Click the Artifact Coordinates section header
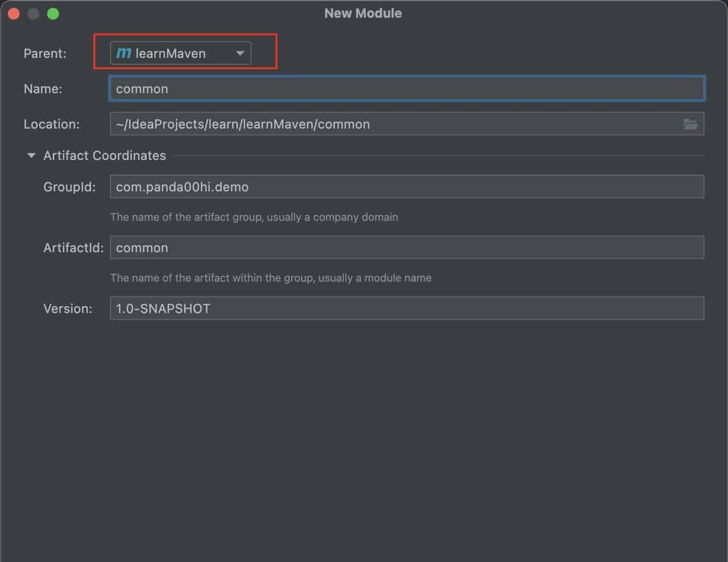 click(105, 155)
